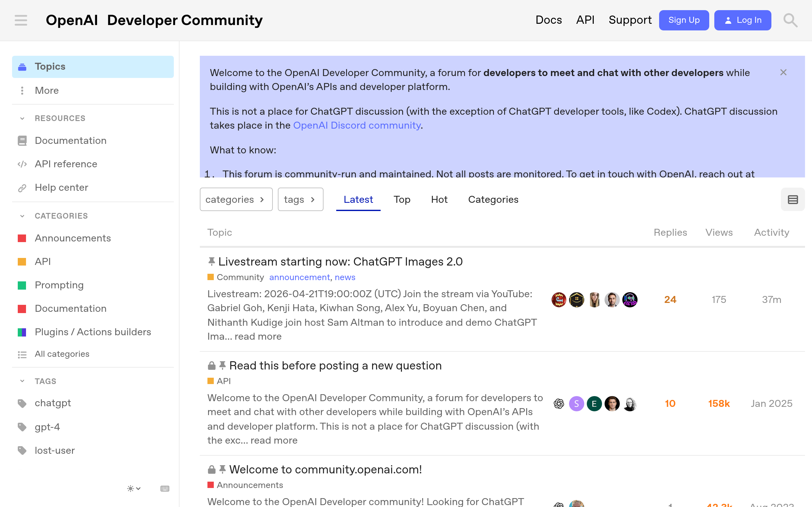The width and height of the screenshot is (812, 507).
Task: Open the Documentation book icon link
Action: tap(22, 140)
